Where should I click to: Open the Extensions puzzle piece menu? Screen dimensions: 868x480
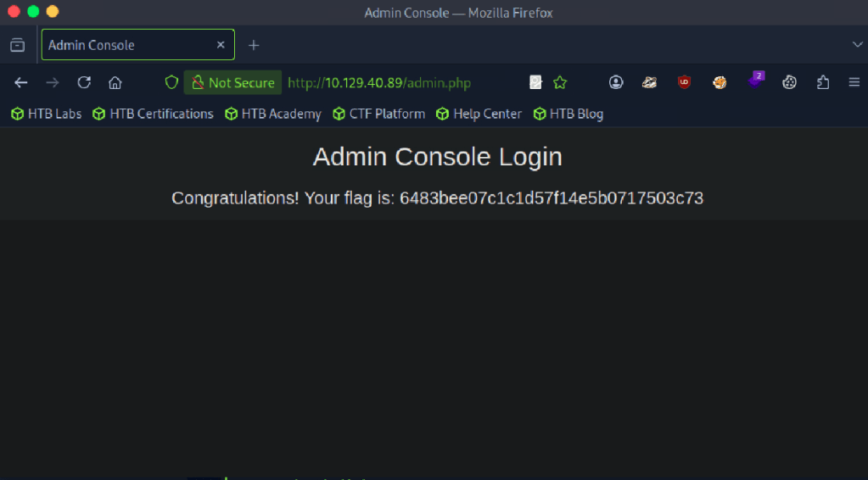[x=822, y=82]
